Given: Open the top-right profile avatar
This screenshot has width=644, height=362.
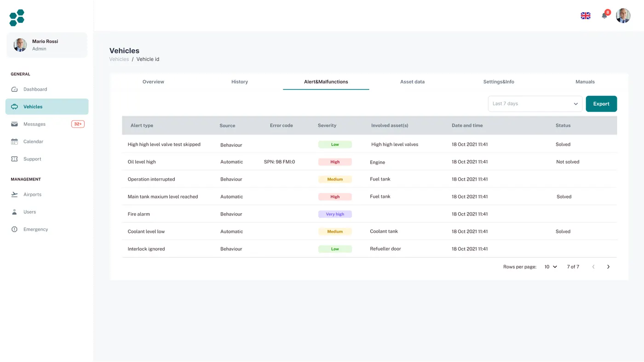Looking at the screenshot, I should [x=623, y=16].
